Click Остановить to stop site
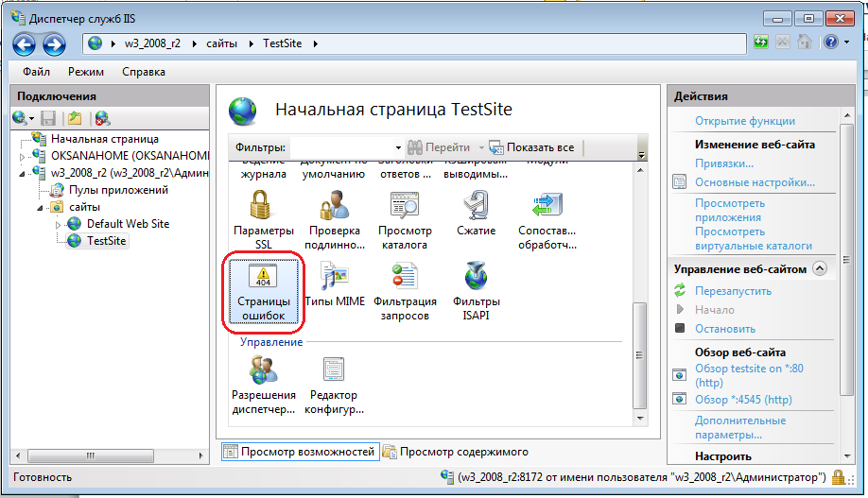 point(725,329)
